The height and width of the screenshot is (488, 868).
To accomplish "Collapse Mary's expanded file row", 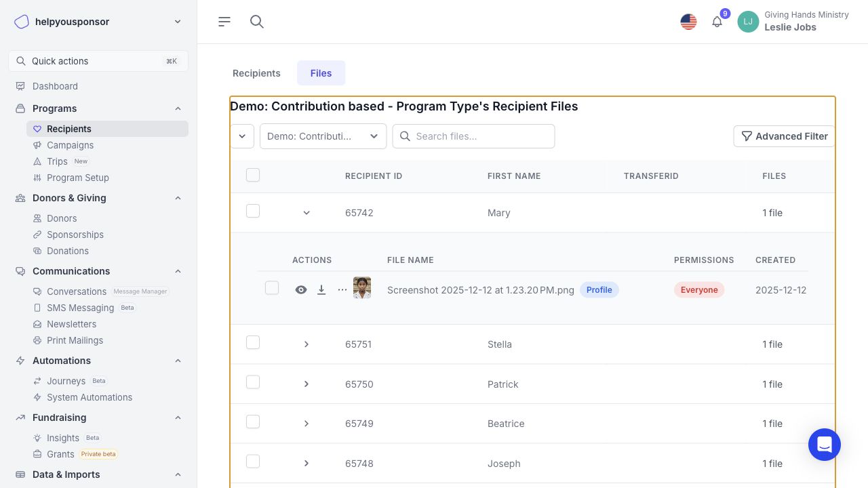I will click(307, 213).
